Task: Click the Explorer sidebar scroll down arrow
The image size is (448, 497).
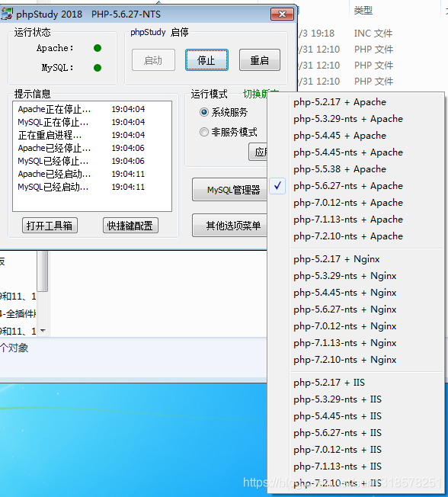Action: (43, 331)
